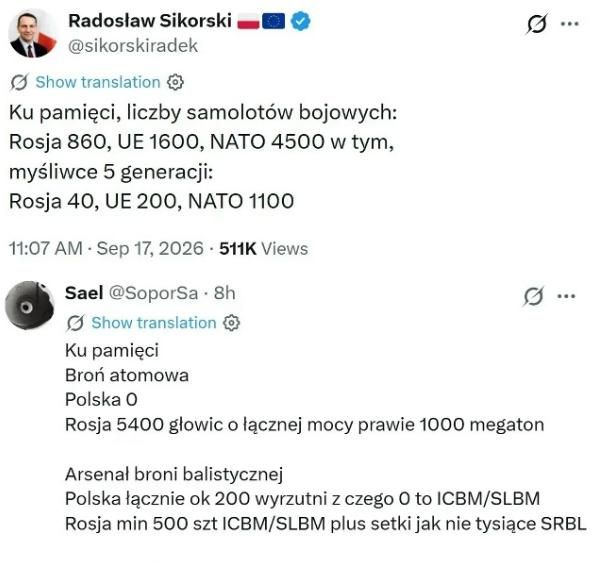Click the Sael display name

coord(84,293)
